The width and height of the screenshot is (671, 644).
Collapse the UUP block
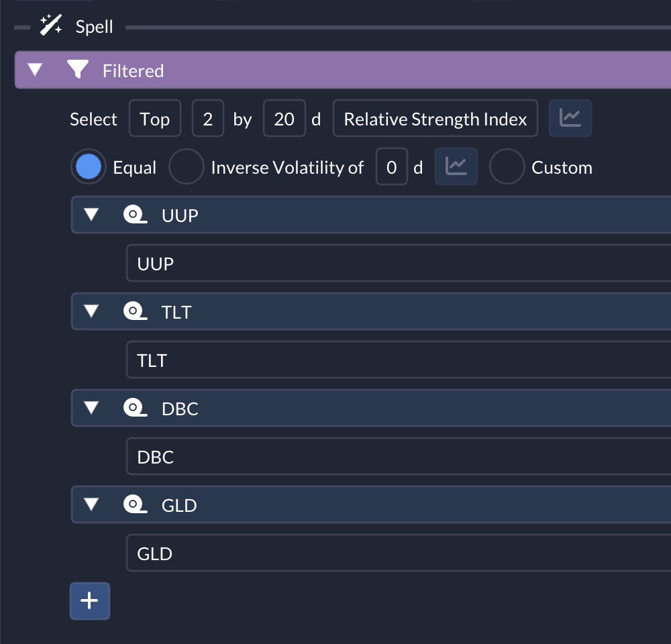tap(91, 214)
